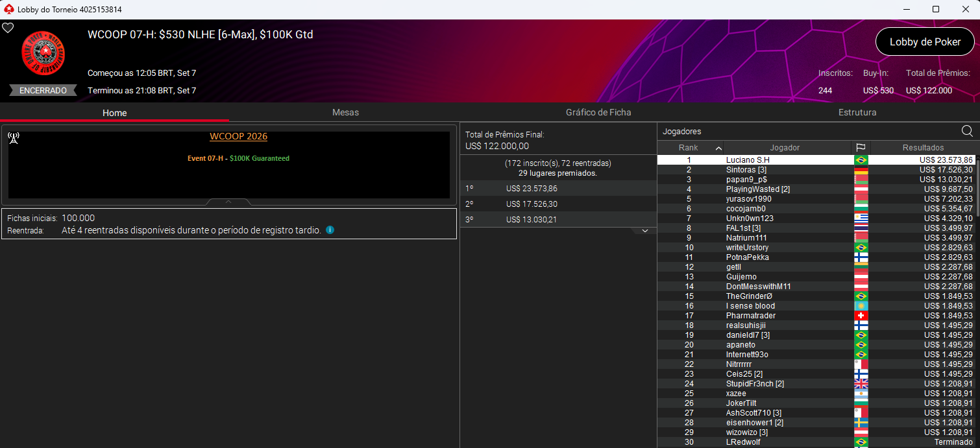Click the flag column header icon

(x=861, y=148)
